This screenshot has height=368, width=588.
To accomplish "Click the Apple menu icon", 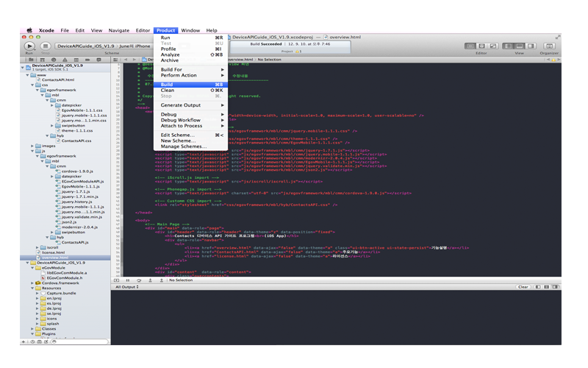I will pos(30,30).
